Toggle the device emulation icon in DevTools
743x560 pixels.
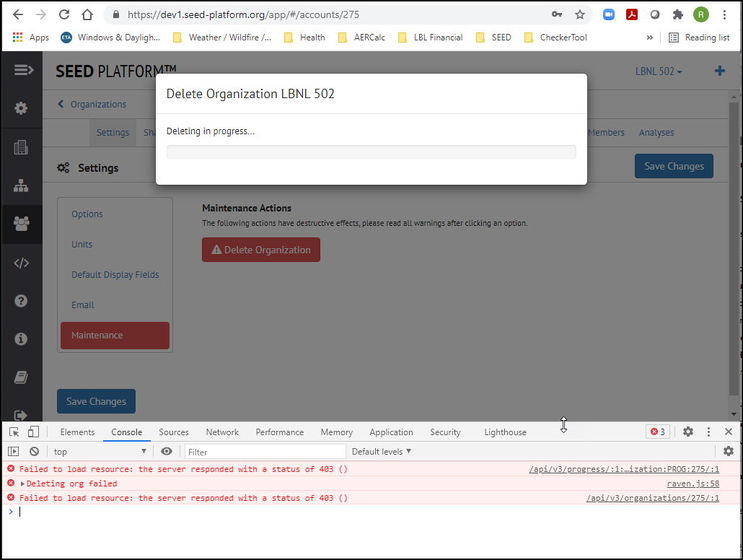[x=32, y=431]
